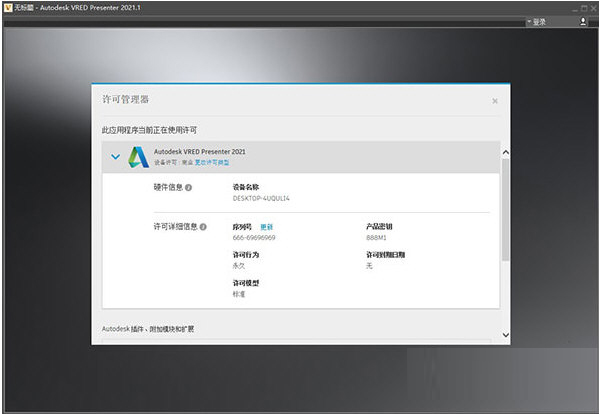Click the info icon beside 许可详细信息
The height and width of the screenshot is (414, 599).
pos(203,227)
